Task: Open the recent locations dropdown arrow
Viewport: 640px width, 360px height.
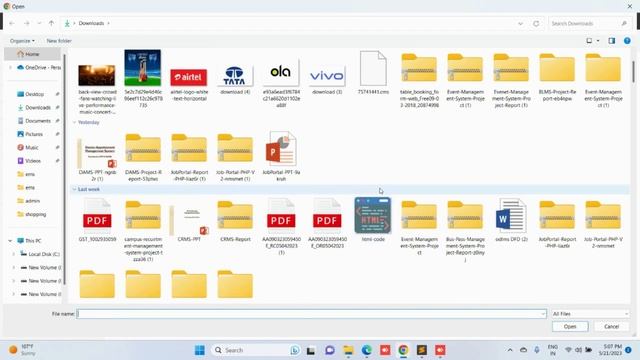Action: point(39,23)
